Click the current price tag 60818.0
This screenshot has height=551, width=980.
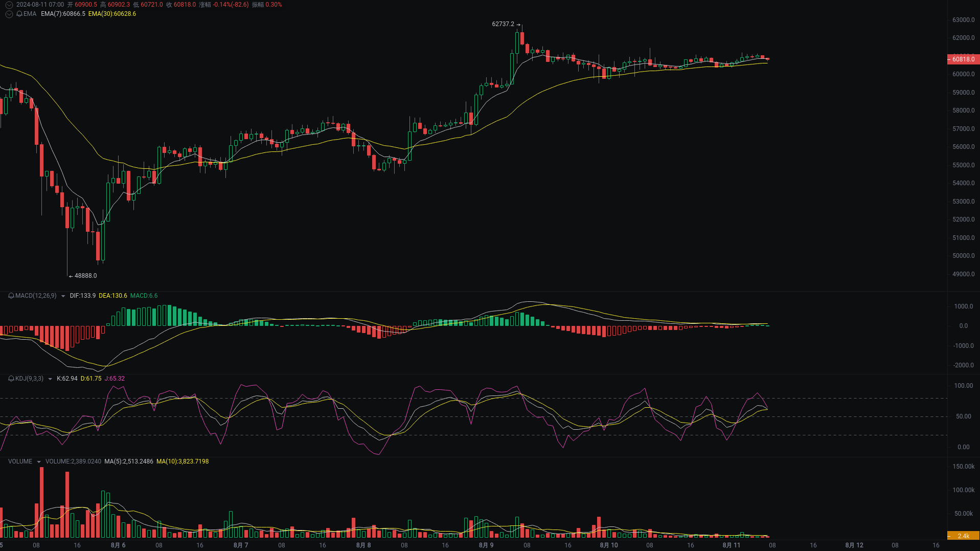963,59
